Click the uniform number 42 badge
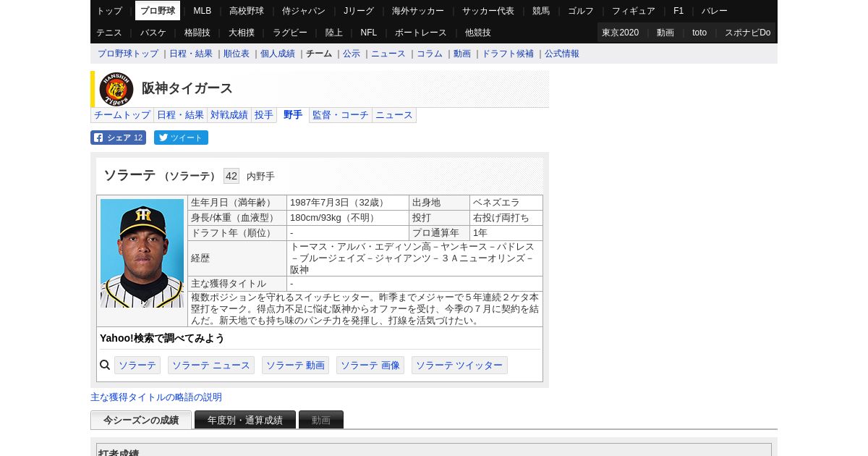 coord(231,176)
